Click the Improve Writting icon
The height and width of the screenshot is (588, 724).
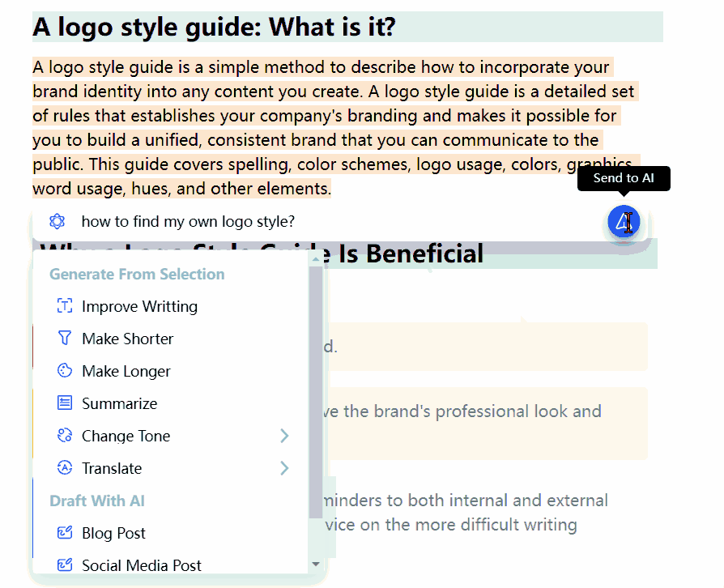[65, 306]
